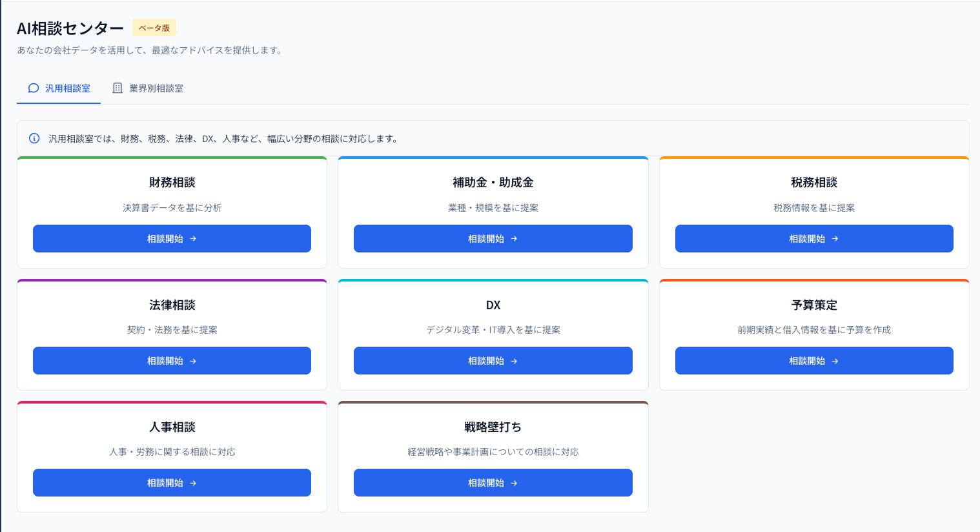Click the arrow icon in 予算策定's start button
Screen dimensions: 980x532
(x=835, y=360)
